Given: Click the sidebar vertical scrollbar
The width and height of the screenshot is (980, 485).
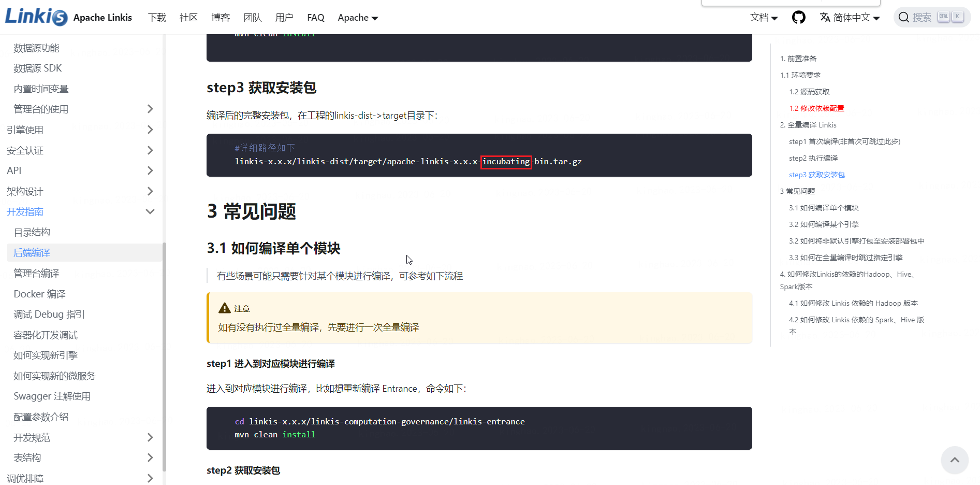Looking at the screenshot, I should pyautogui.click(x=165, y=356).
